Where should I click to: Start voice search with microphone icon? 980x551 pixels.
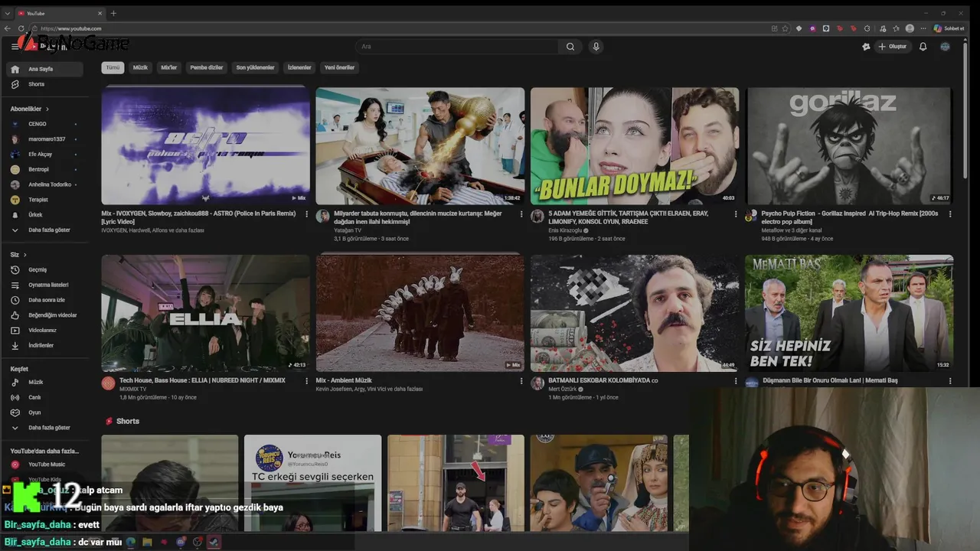tap(596, 47)
